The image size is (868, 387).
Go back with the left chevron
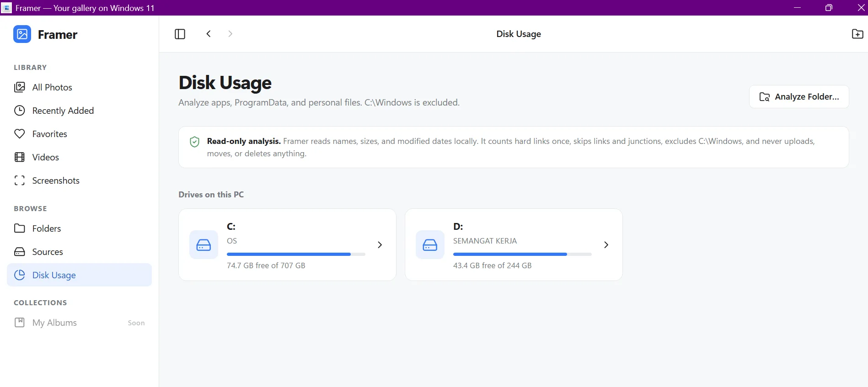(x=209, y=34)
